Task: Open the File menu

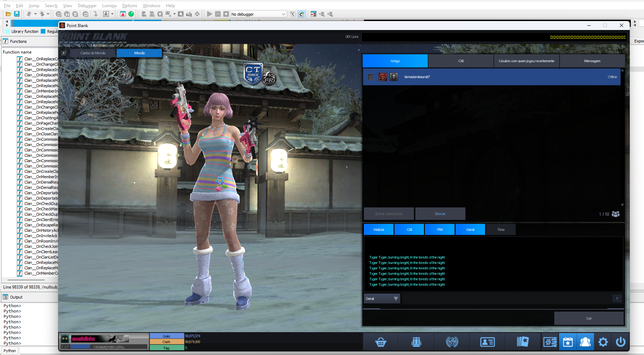Action: tap(7, 5)
